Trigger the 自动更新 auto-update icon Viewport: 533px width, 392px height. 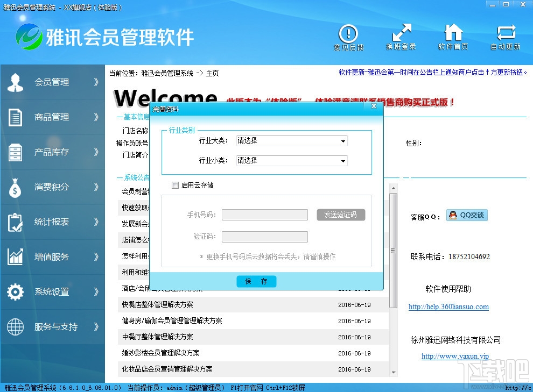coord(505,37)
